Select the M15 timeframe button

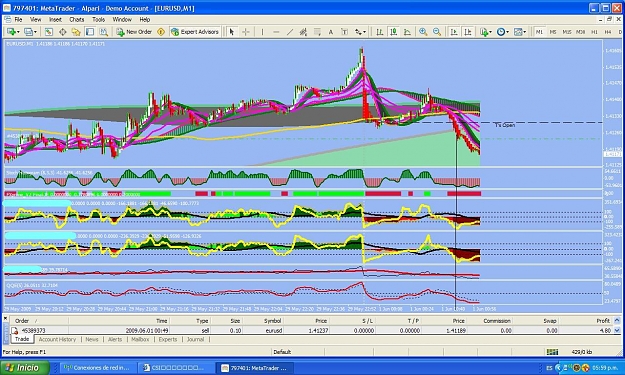click(x=567, y=32)
